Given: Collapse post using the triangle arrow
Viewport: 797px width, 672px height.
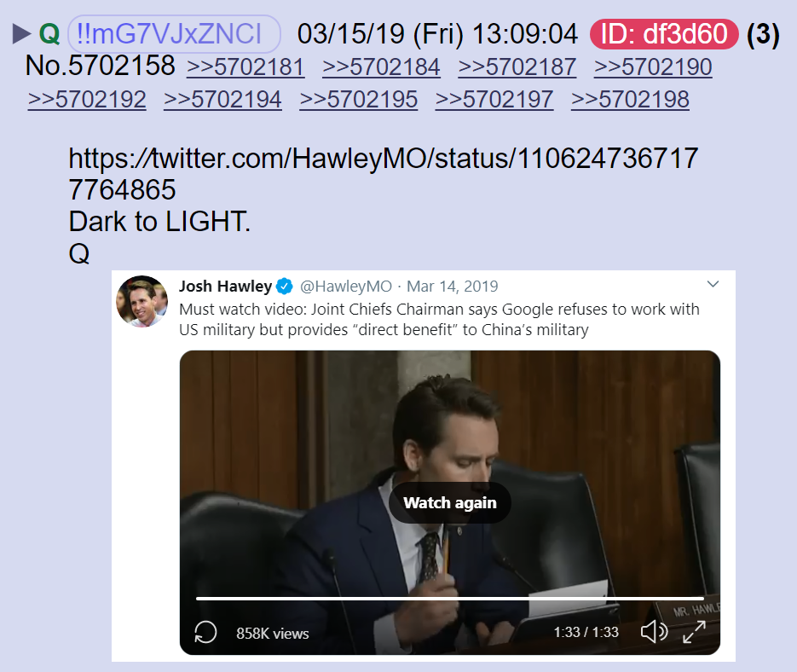Looking at the screenshot, I should [22, 34].
